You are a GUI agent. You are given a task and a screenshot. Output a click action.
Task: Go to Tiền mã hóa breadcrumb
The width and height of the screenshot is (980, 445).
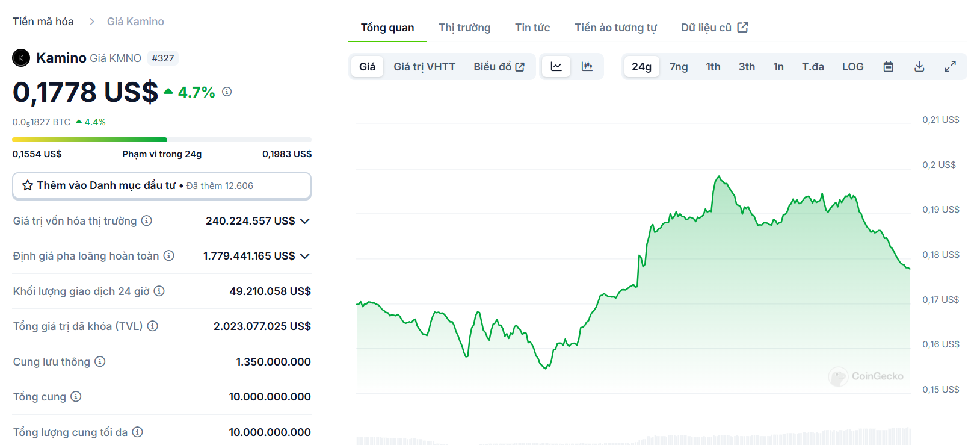[43, 22]
